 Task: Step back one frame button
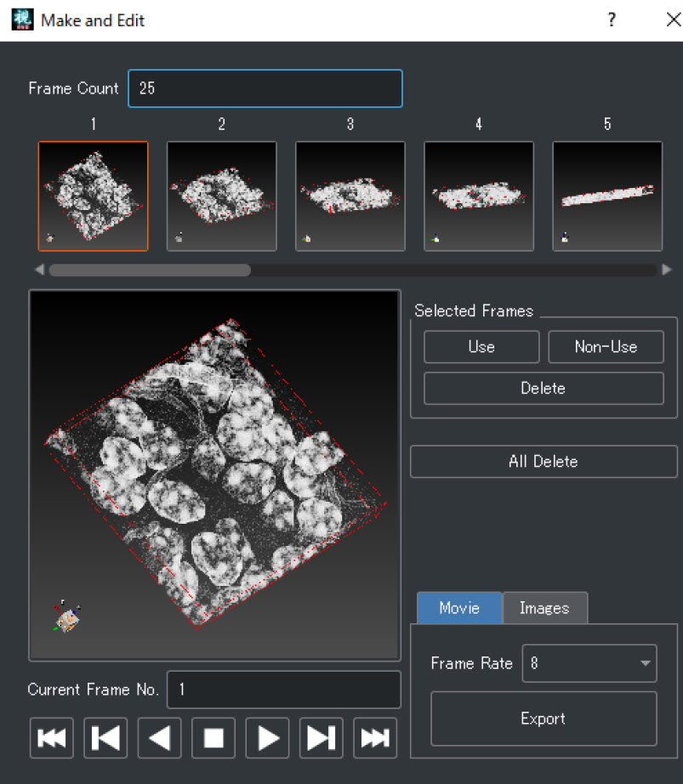tap(105, 737)
